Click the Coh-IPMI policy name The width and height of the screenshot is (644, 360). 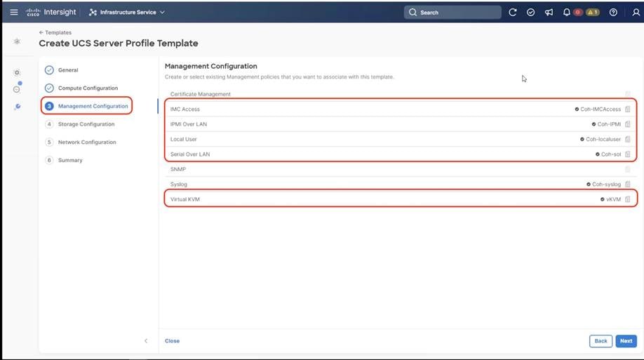pos(609,124)
